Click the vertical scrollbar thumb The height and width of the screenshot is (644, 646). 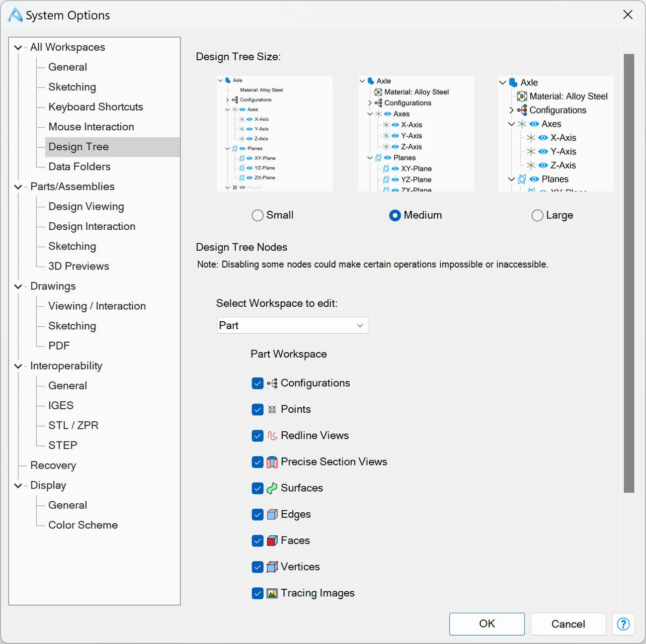click(629, 273)
